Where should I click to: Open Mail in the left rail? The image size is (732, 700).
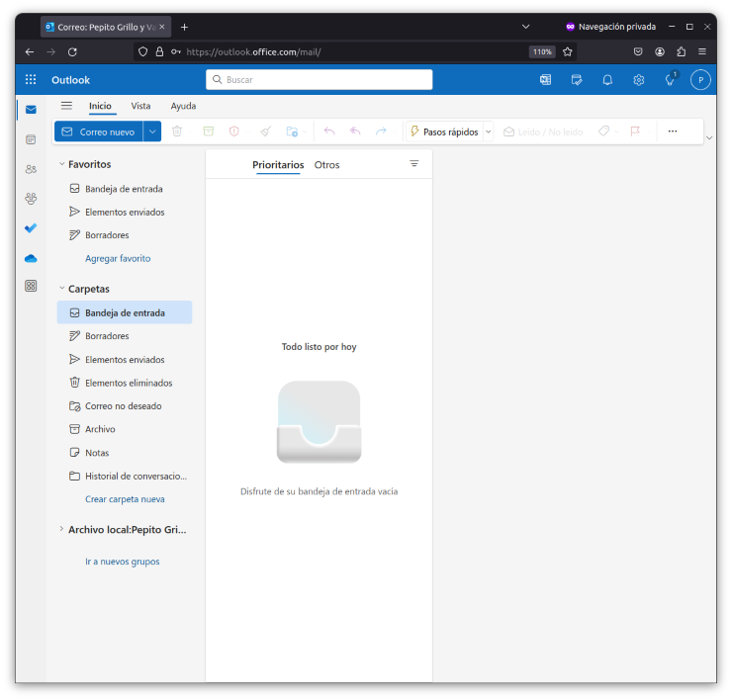[31, 110]
